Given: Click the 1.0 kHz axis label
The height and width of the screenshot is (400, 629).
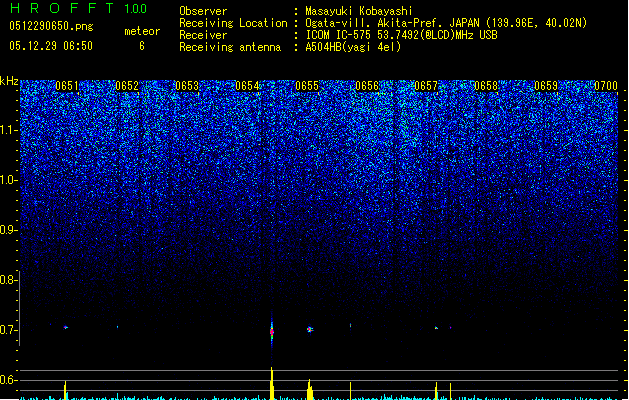Looking at the screenshot, I should [9, 180].
